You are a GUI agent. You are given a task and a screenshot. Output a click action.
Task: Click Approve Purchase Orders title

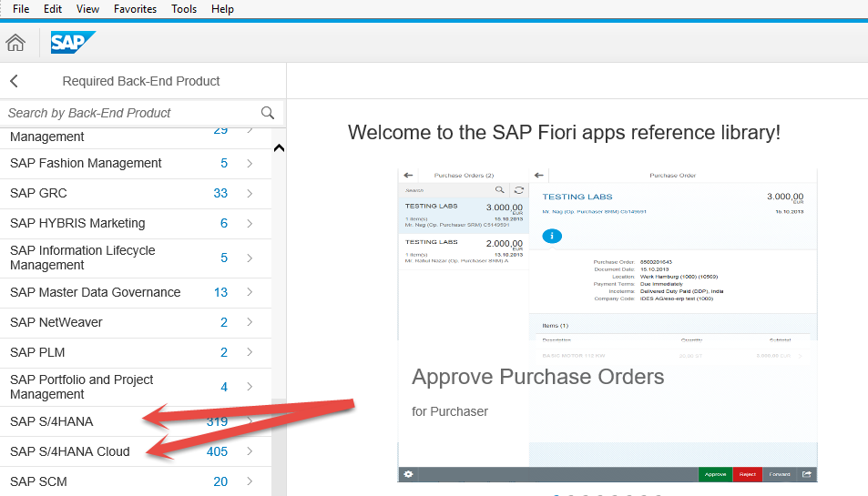[537, 377]
